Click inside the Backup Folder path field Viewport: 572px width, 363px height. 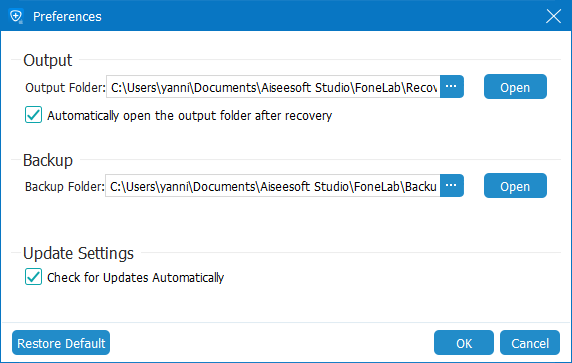coord(273,186)
